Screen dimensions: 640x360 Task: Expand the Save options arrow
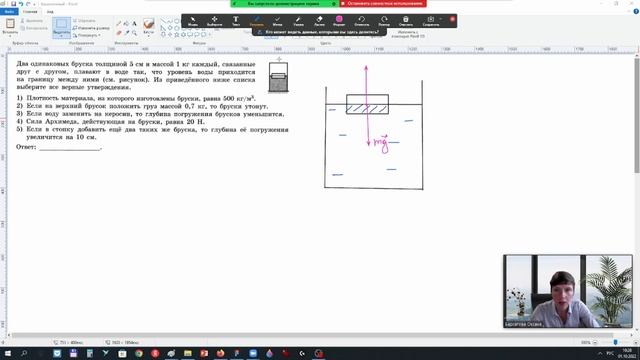(x=441, y=19)
